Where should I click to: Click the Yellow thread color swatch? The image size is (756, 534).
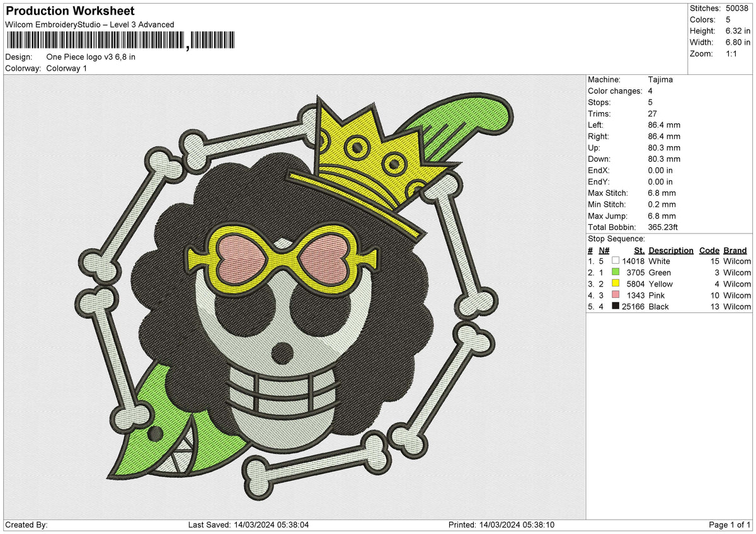coord(616,283)
